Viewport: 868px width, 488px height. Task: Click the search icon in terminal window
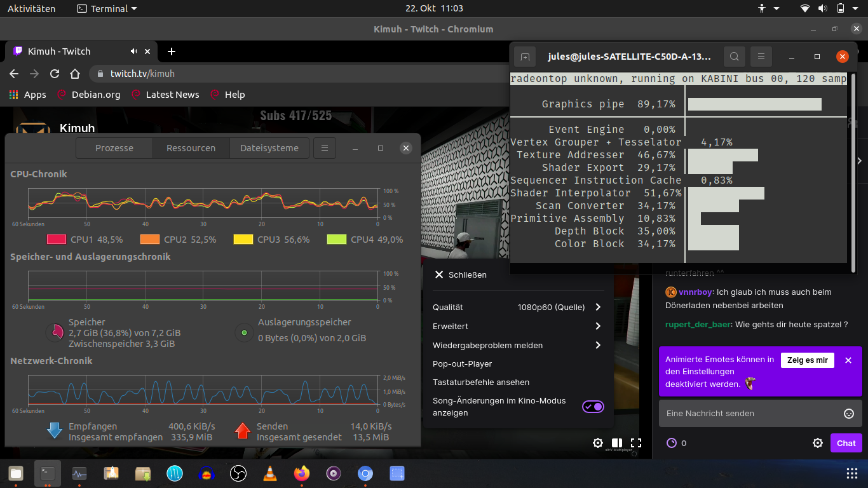point(734,57)
